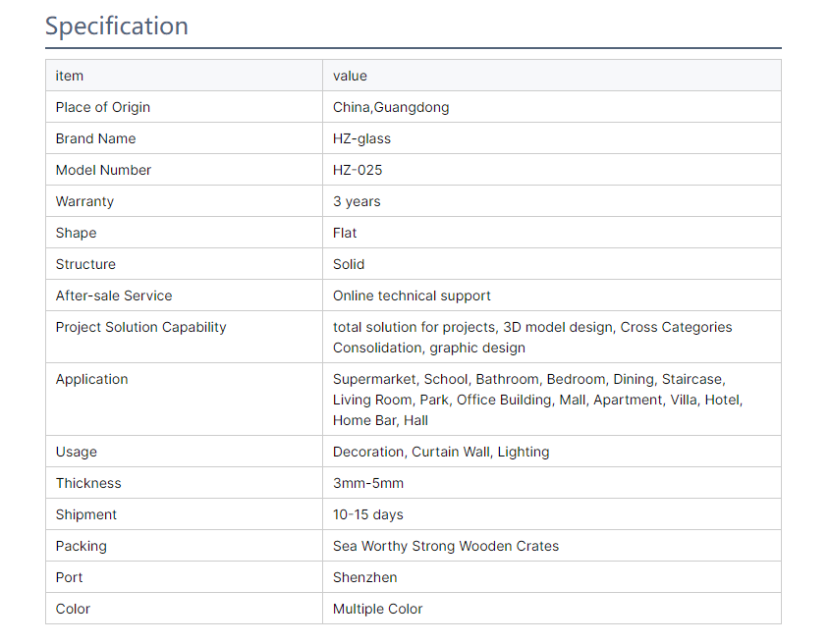Click the Decoration, Curtain Wall, Lighting value

[x=441, y=452]
